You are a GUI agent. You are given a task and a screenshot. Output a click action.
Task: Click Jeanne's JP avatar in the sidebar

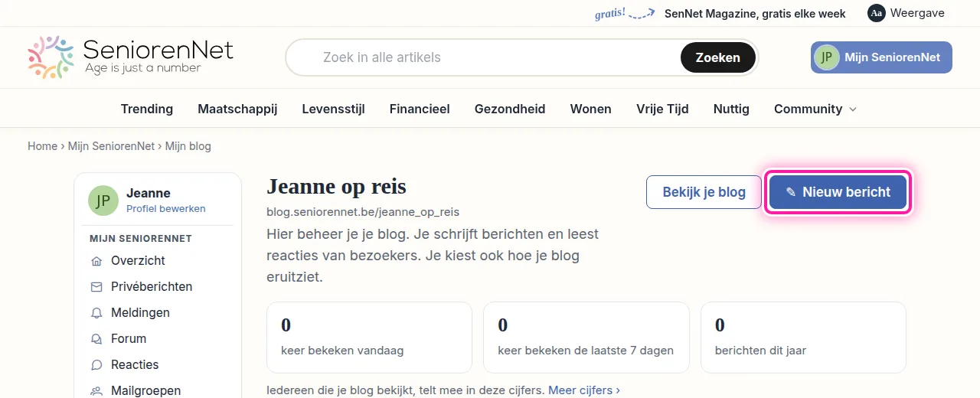(103, 201)
